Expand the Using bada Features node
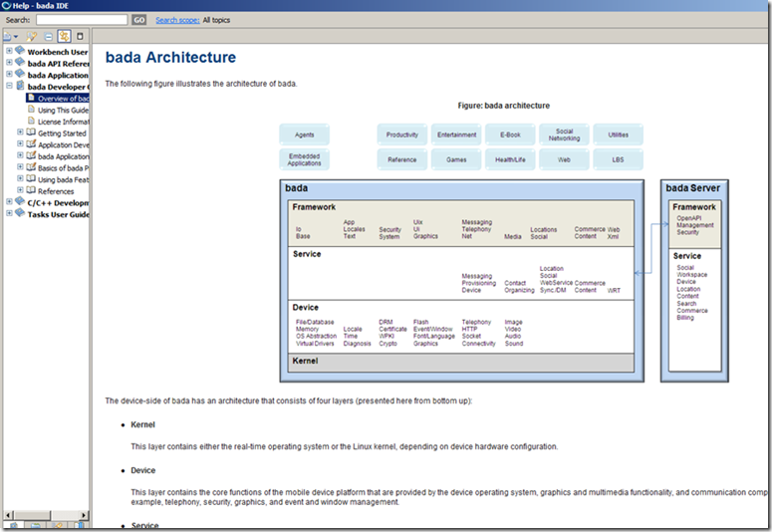 point(20,178)
